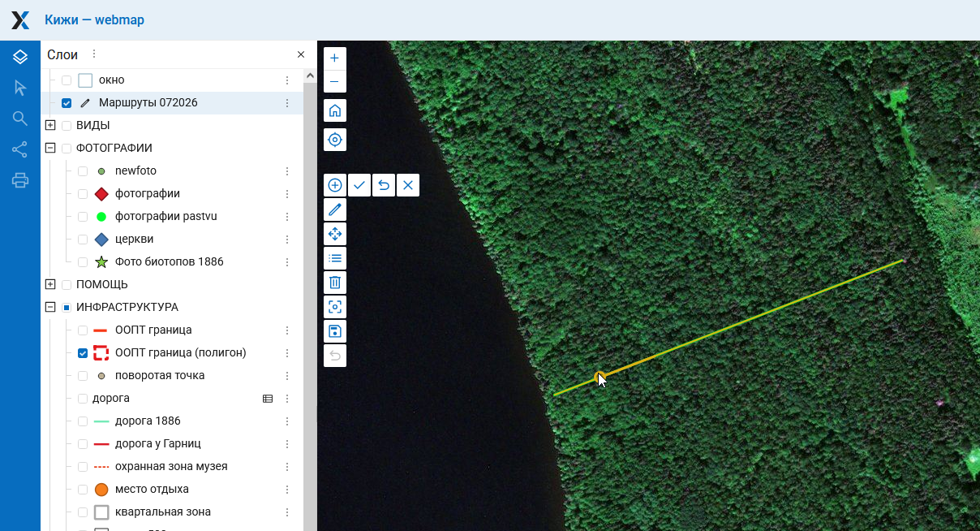
Task: Open options menu for дорога 1886
Action: click(287, 421)
